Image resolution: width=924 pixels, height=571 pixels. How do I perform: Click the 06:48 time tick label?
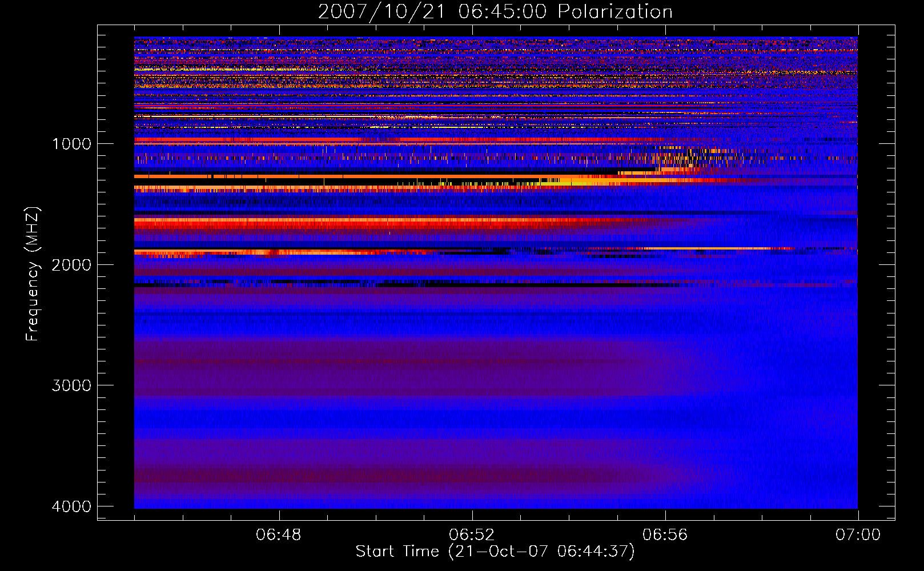(x=279, y=535)
